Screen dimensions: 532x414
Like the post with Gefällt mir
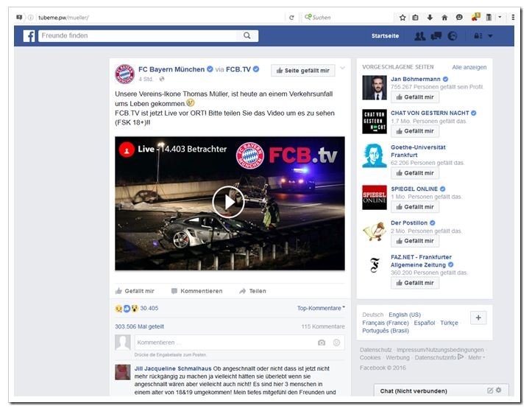[x=135, y=291]
